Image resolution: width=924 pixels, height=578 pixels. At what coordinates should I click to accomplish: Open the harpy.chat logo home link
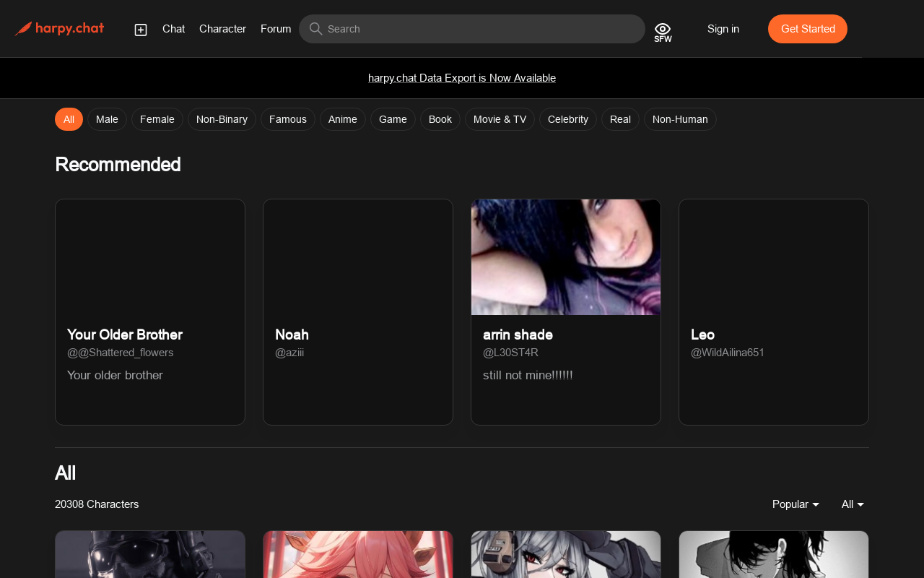59,29
